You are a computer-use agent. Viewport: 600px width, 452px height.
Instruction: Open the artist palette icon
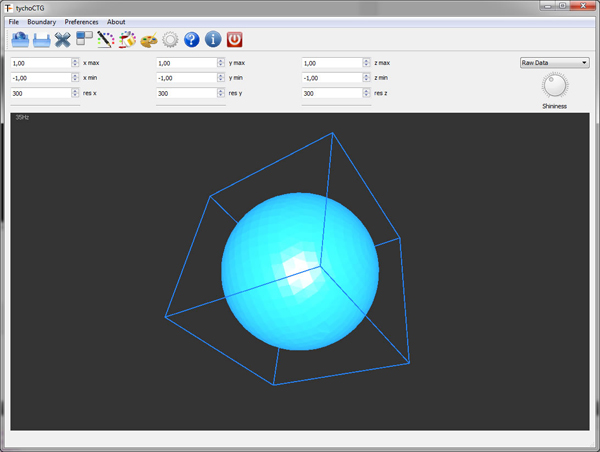click(x=148, y=40)
